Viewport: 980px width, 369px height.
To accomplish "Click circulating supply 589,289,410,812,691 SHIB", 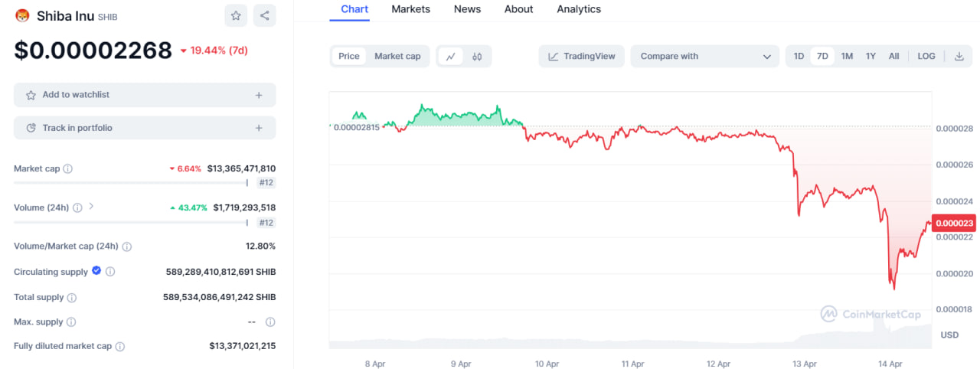I will tap(220, 272).
